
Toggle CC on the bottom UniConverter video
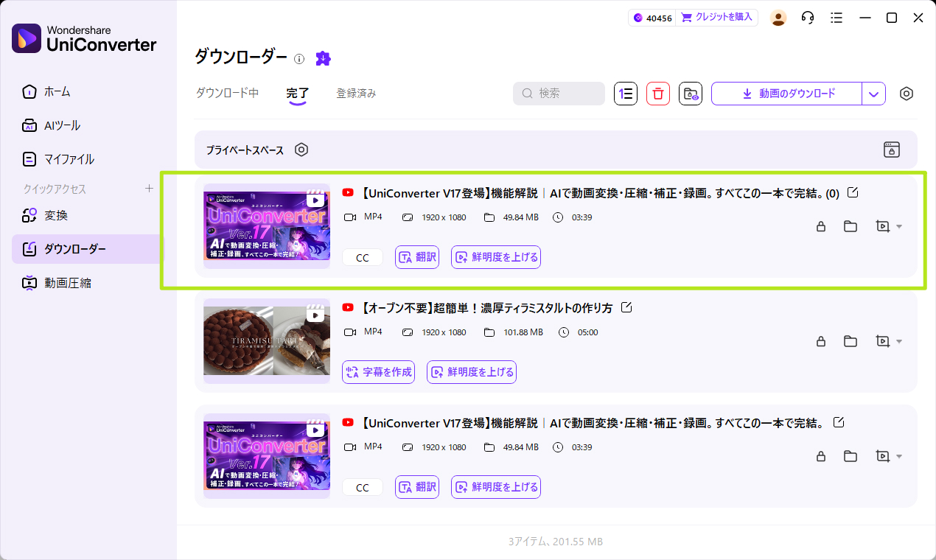pos(362,487)
